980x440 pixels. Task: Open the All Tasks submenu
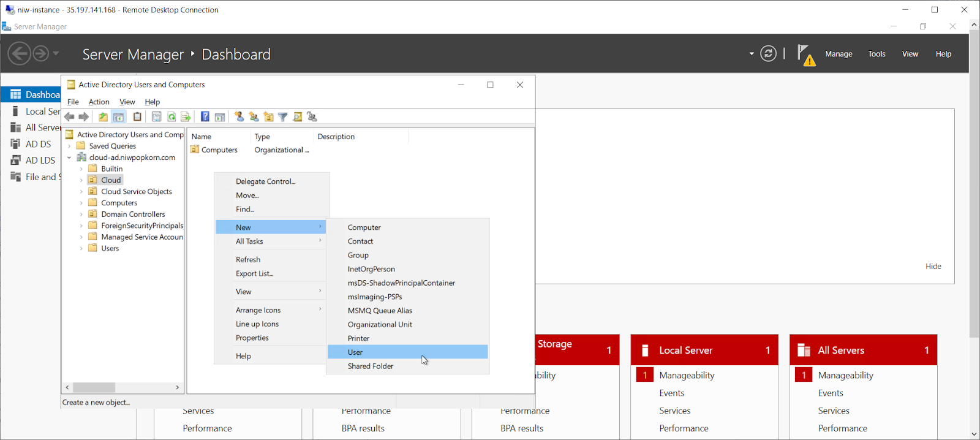coord(271,241)
